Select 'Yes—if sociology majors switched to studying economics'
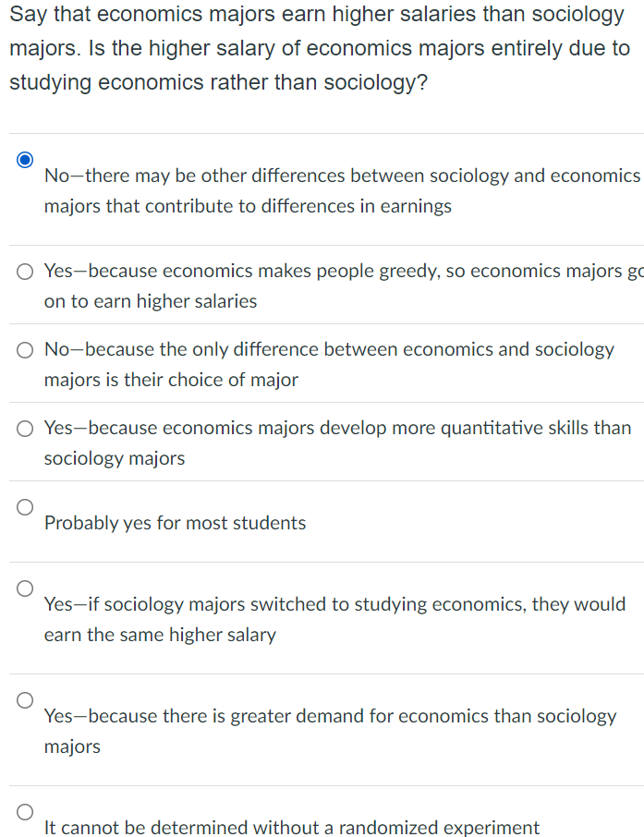The image size is (644, 837). coord(334,619)
